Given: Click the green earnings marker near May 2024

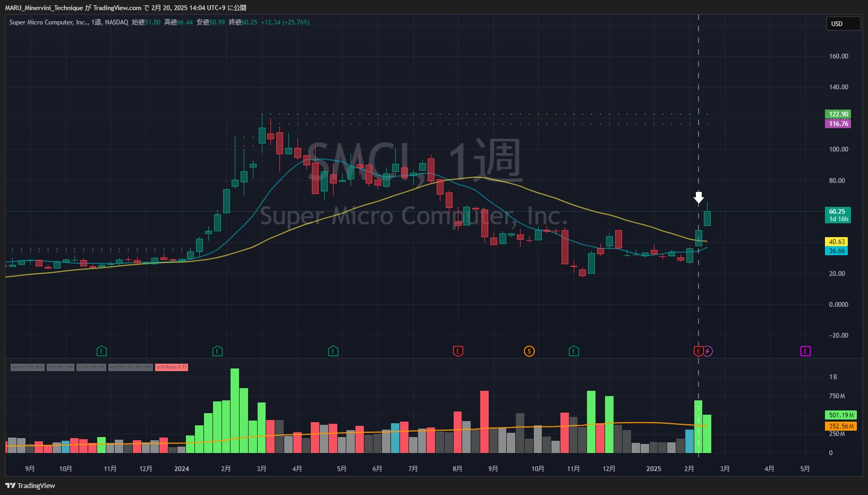Looking at the screenshot, I should coord(333,351).
